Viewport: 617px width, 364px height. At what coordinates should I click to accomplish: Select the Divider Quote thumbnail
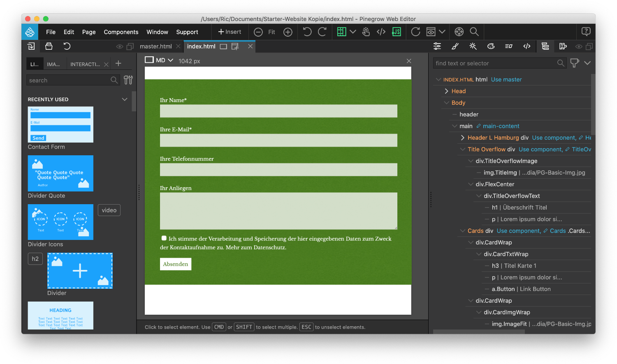[60, 173]
